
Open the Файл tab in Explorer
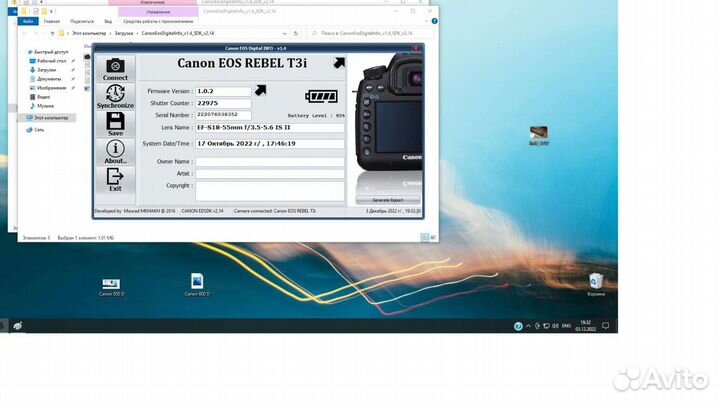coord(27,21)
